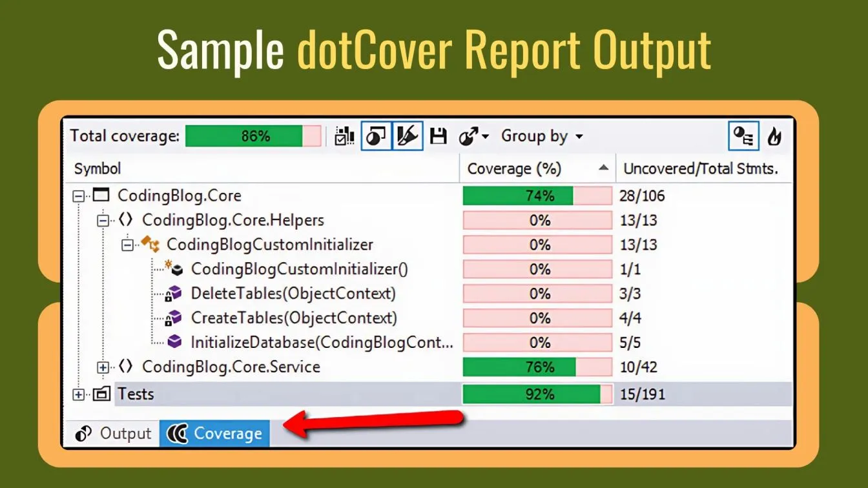
Task: Click the Coverage tab icon
Action: (177, 434)
